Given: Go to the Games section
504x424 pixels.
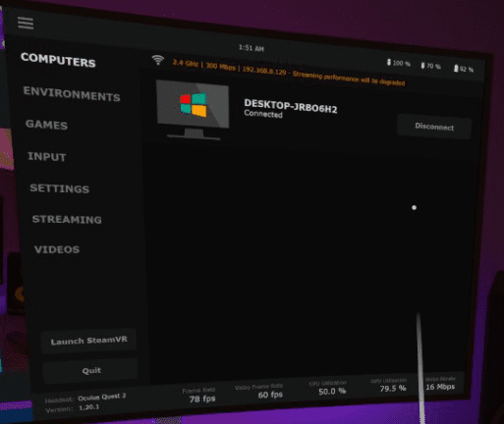Looking at the screenshot, I should [46, 125].
